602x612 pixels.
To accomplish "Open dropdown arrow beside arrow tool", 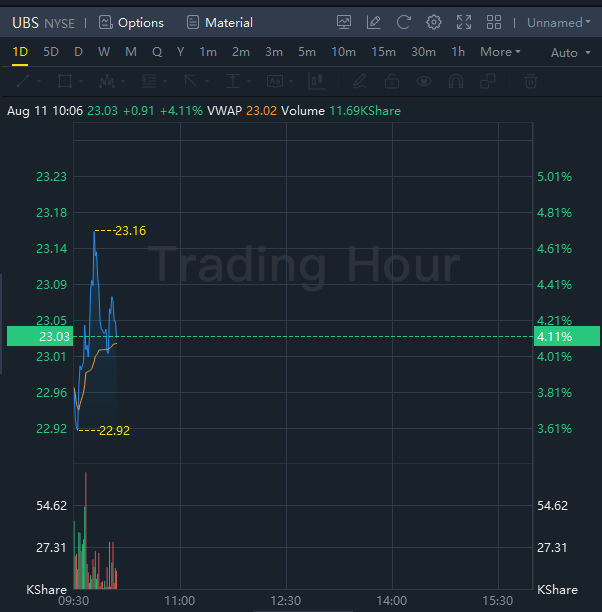I will pos(207,81).
